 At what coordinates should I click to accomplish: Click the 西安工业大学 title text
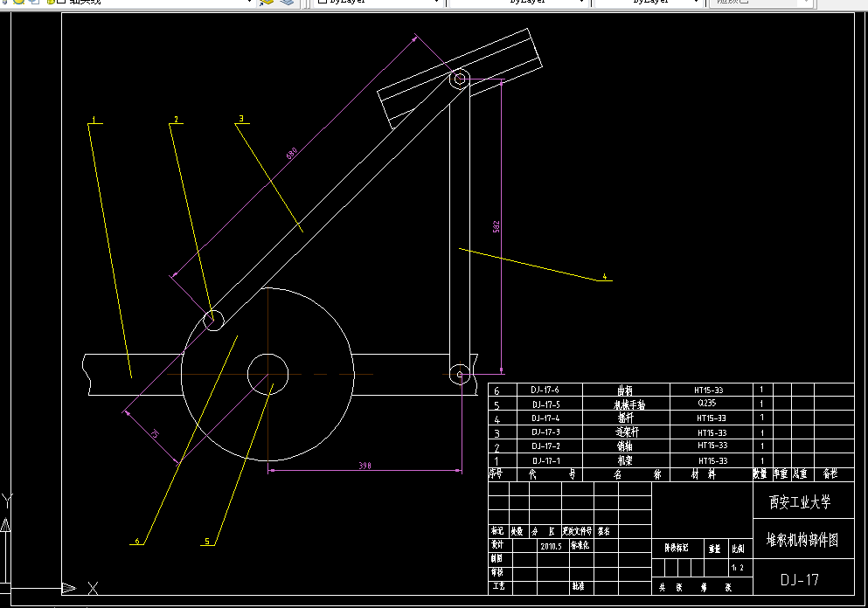pyautogui.click(x=800, y=502)
